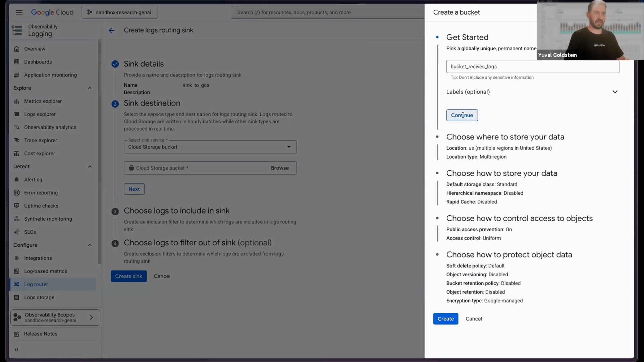Click the Metrics explorer chart icon
Viewport: 644px width, 362px height.
(x=17, y=101)
